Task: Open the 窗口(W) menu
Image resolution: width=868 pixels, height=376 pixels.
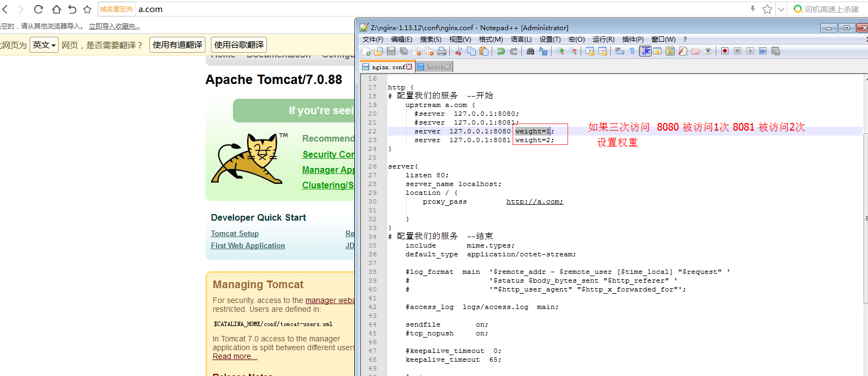Action: coord(663,40)
